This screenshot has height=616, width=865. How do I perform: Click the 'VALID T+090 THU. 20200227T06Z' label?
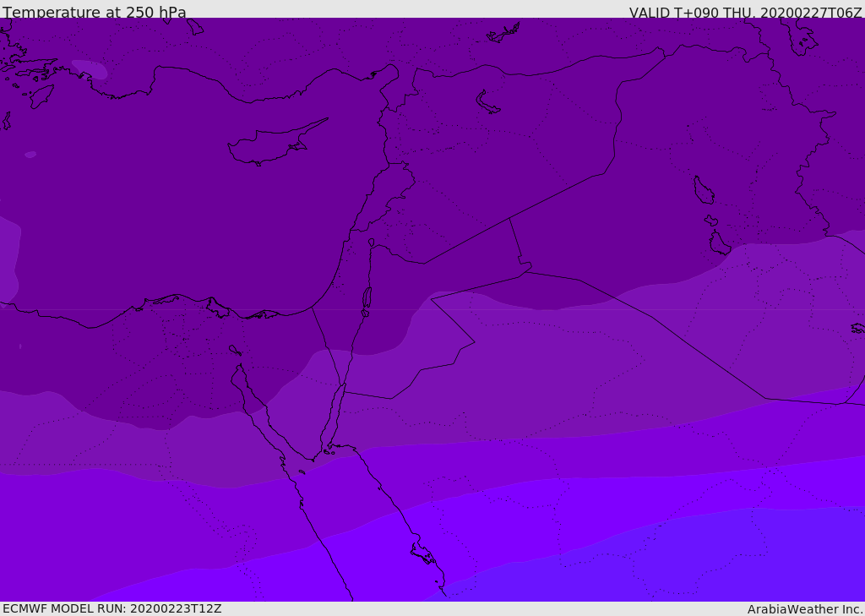pyautogui.click(x=745, y=13)
